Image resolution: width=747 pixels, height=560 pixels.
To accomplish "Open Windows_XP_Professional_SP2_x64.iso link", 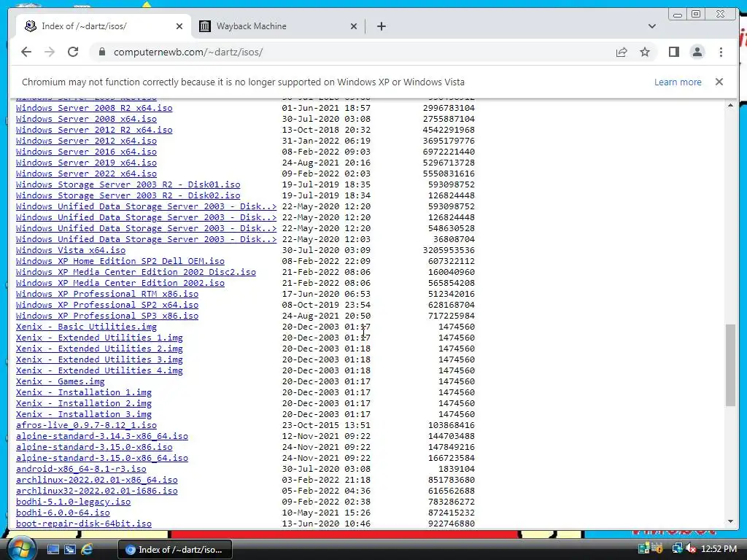I will click(107, 306).
